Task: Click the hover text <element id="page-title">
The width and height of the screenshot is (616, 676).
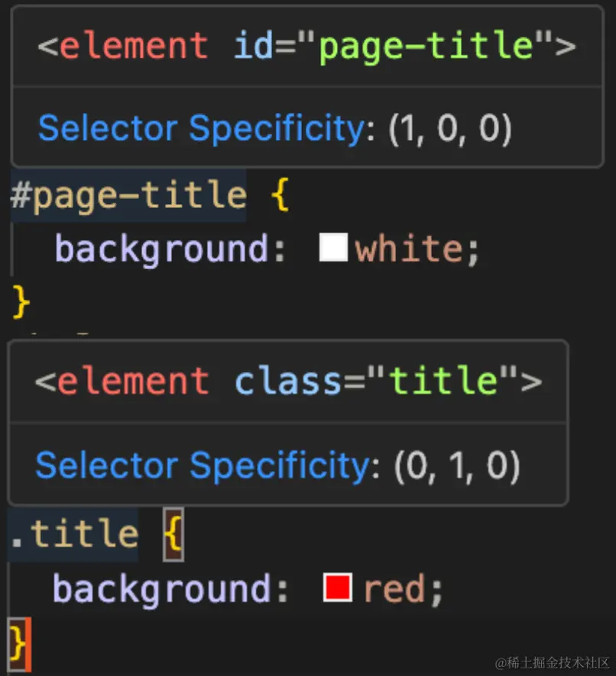Action: [x=306, y=47]
